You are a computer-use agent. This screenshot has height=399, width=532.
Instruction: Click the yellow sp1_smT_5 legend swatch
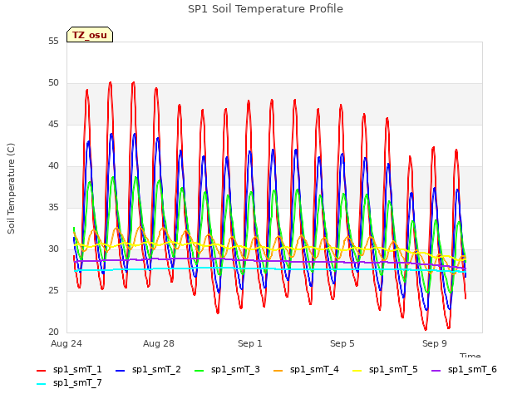[x=357, y=371]
